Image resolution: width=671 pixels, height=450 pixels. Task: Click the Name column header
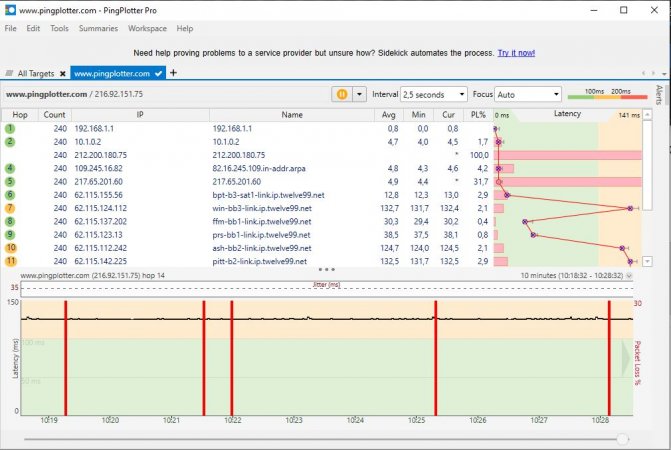(292, 115)
